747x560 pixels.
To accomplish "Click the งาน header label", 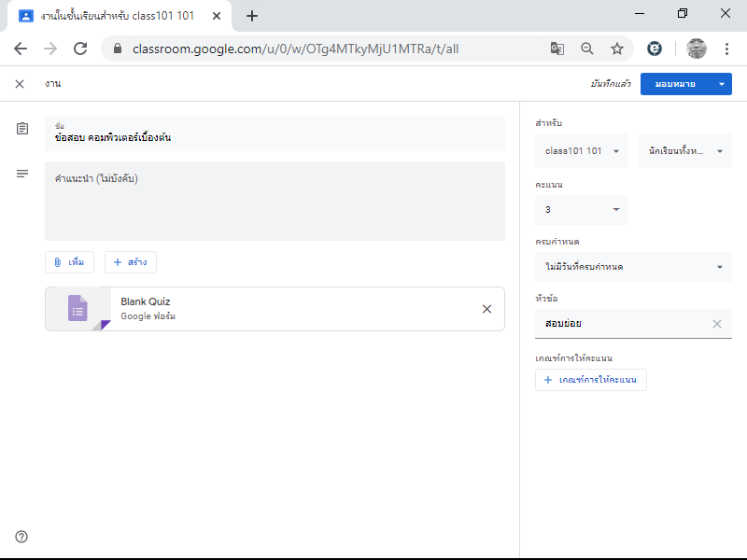I will [x=53, y=84].
